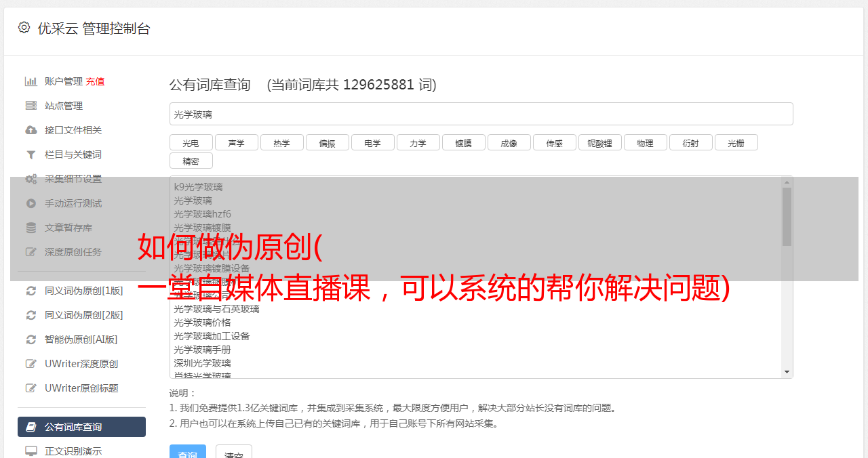Screen dimensions: 868x458
Task: Select 光学玻璃价格 in results
Action: [x=202, y=322]
